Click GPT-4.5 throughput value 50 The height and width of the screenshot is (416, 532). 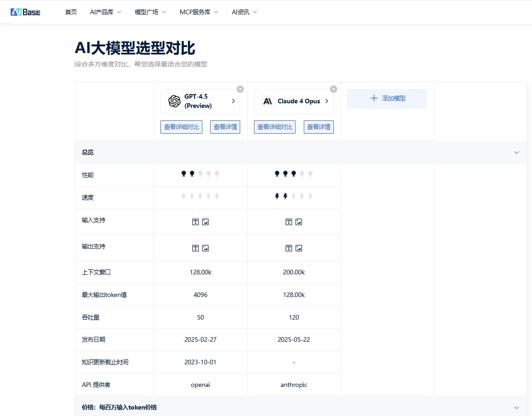[201, 317]
